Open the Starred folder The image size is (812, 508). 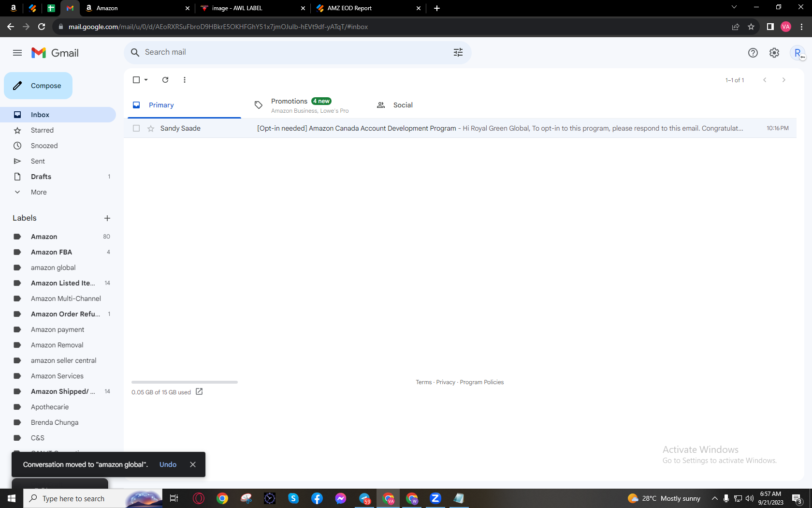(58, 130)
